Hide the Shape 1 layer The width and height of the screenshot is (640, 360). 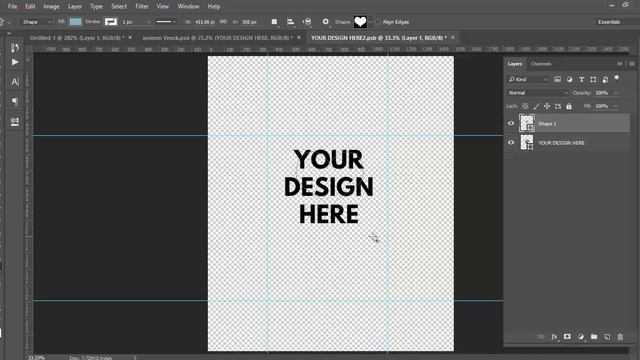click(x=511, y=123)
